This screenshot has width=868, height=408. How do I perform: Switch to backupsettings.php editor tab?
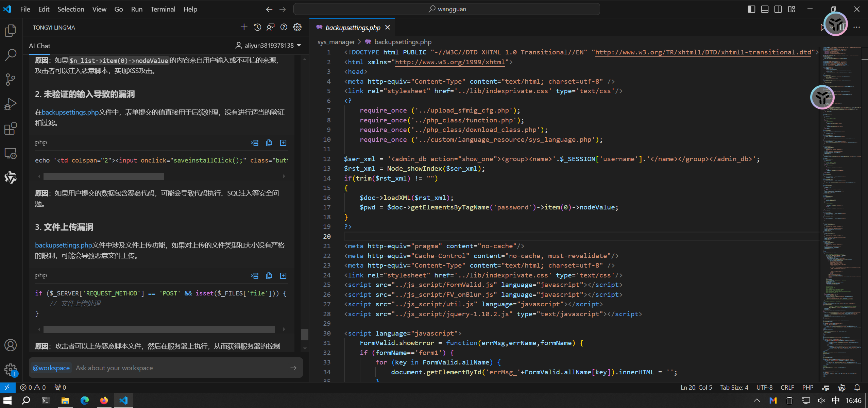pyautogui.click(x=353, y=28)
